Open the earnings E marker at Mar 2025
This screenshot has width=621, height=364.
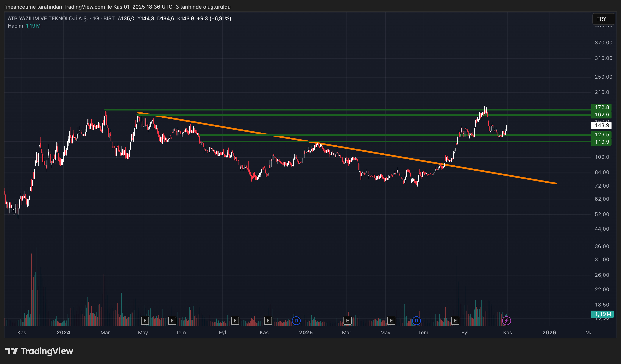coord(348,321)
